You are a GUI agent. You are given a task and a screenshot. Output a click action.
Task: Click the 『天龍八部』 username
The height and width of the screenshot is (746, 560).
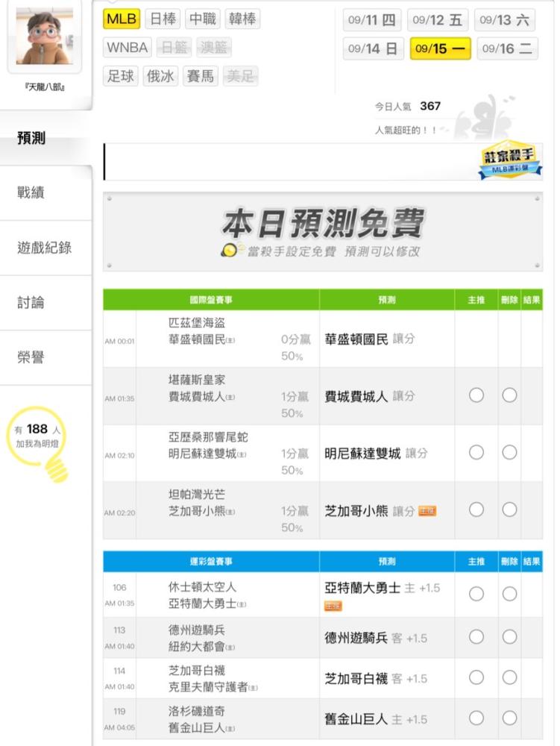click(x=45, y=87)
